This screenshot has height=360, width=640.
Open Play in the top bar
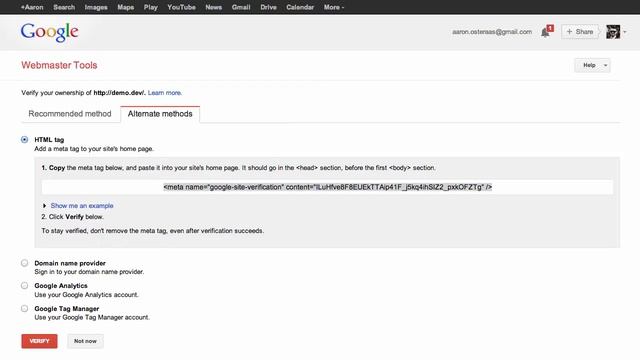(151, 7)
